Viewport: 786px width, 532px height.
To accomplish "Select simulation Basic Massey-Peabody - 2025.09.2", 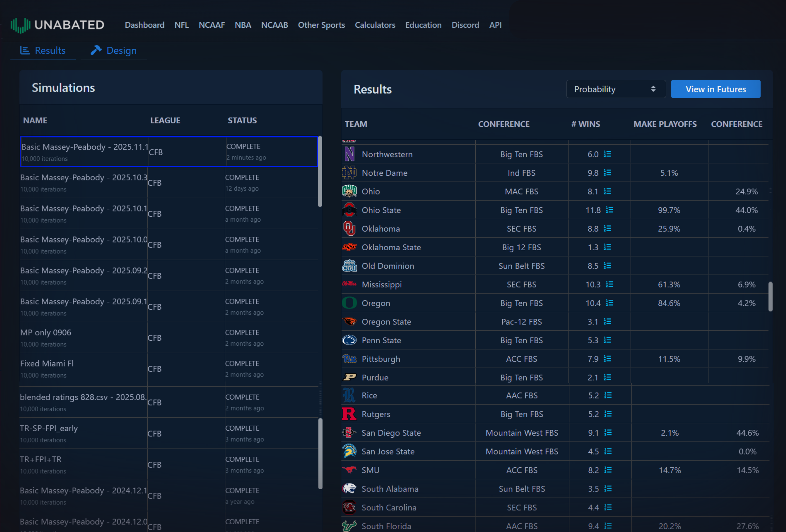I will pyautogui.click(x=169, y=276).
